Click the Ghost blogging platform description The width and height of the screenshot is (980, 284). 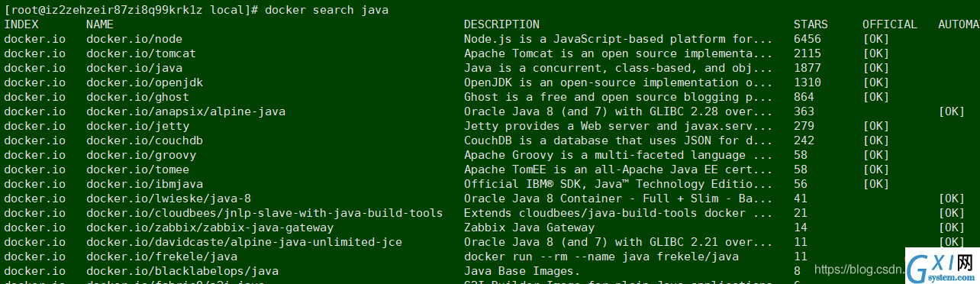[618, 97]
